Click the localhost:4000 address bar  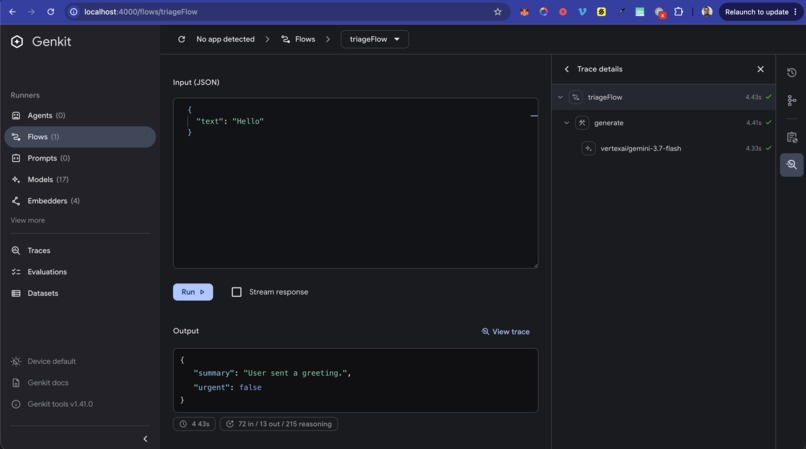288,12
